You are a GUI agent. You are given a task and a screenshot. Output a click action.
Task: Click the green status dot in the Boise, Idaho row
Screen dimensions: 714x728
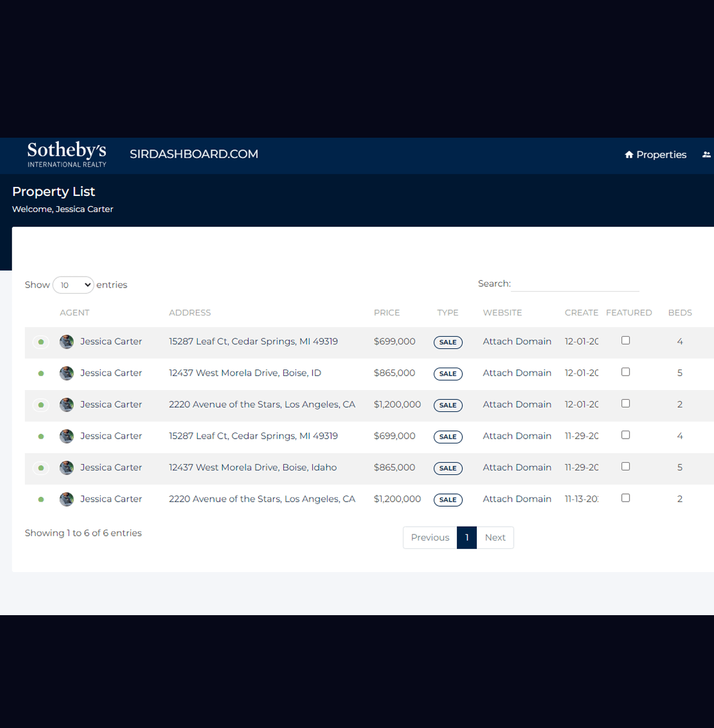[x=41, y=468]
